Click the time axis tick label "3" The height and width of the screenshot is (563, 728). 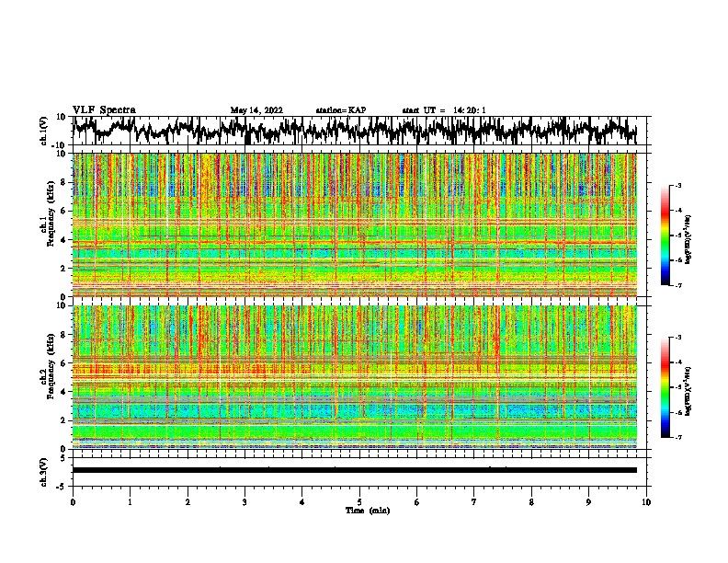click(245, 502)
